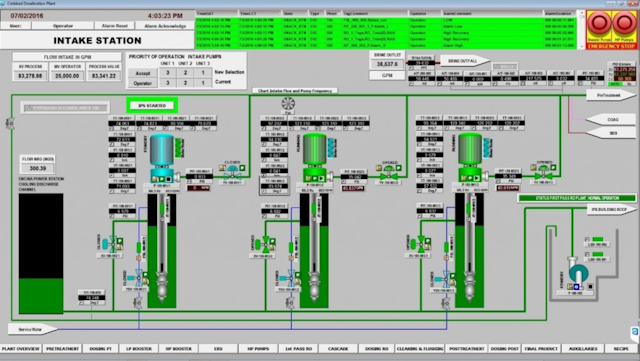Toggle the checkbox beside the upper LSH level indicator
This screenshot has height=361, width=640.
(587, 239)
